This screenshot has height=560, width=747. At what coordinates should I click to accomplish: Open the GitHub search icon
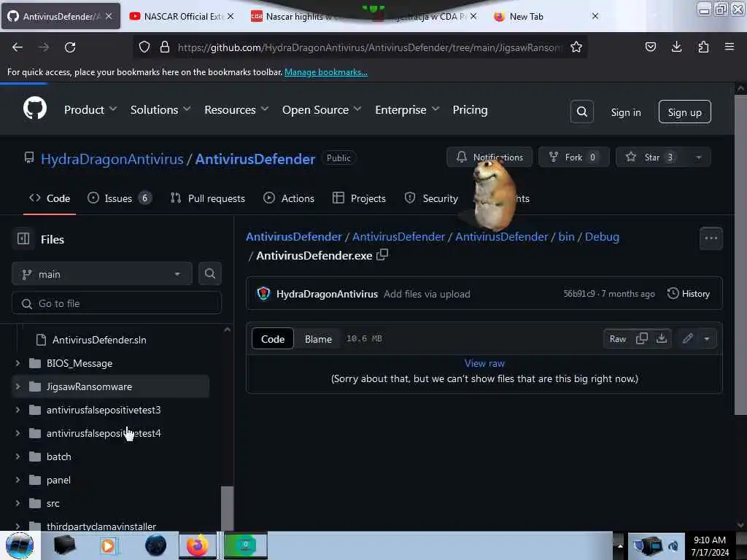pyautogui.click(x=581, y=112)
